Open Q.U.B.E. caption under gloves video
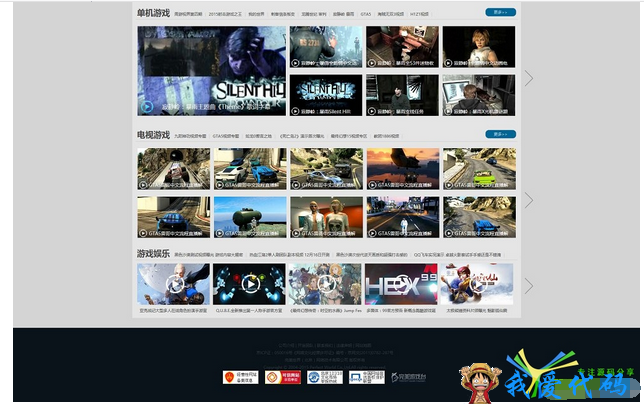This screenshot has height=409, width=644. 249,310
